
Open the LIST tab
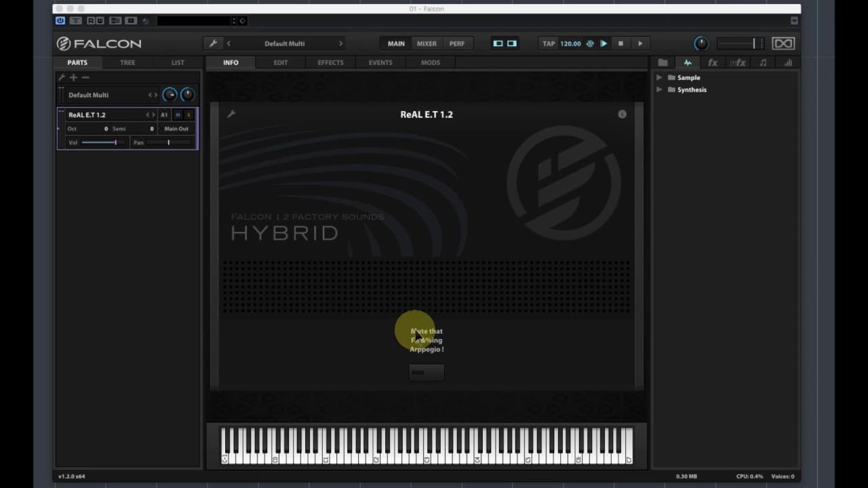click(178, 62)
